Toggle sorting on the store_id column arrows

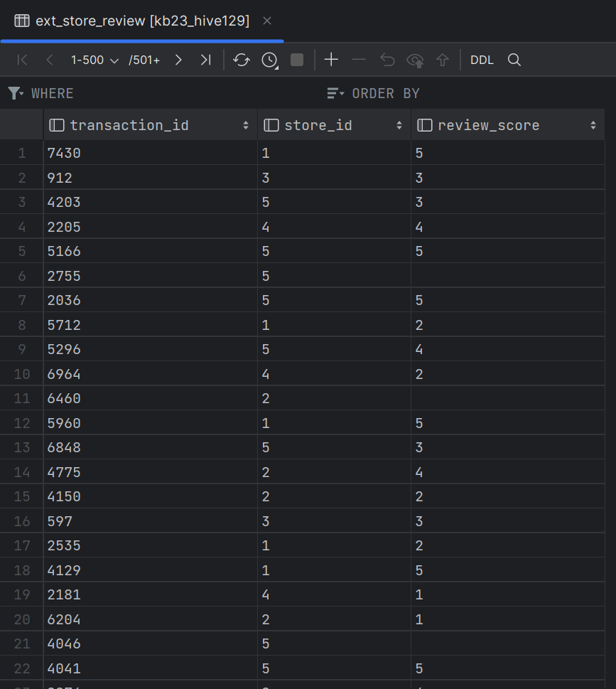[399, 125]
